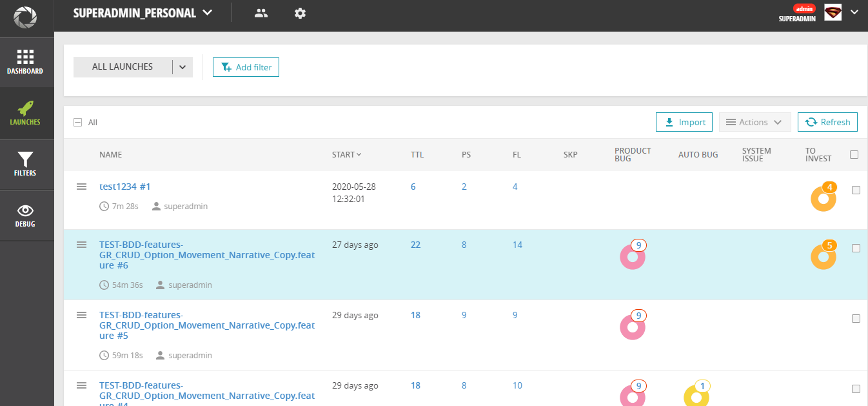Open project members icon in header
Screen dimensions: 868x406
tap(261, 13)
